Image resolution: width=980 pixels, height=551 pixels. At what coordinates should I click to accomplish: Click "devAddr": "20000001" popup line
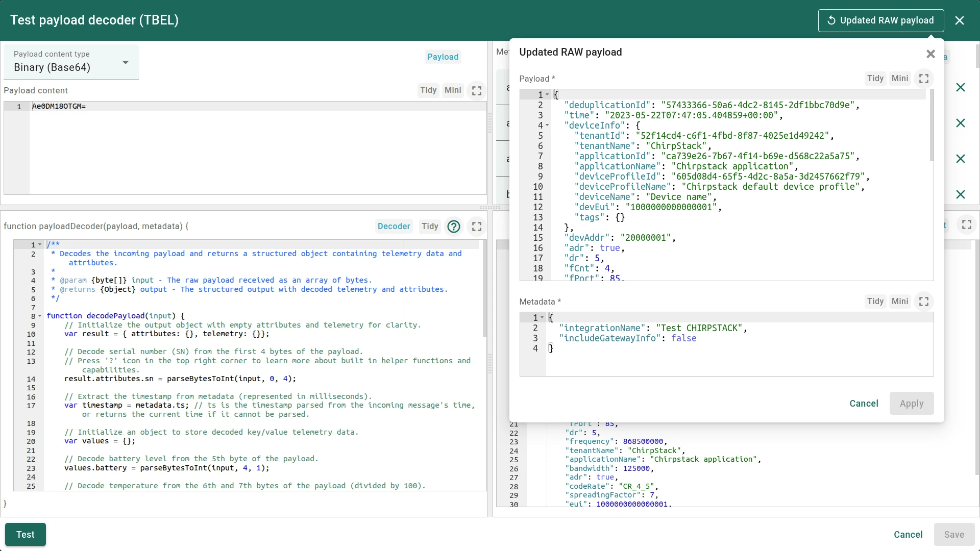coord(620,238)
